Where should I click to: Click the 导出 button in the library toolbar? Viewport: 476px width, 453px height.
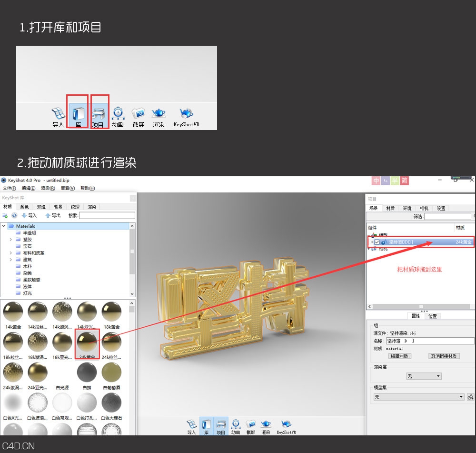coord(53,215)
